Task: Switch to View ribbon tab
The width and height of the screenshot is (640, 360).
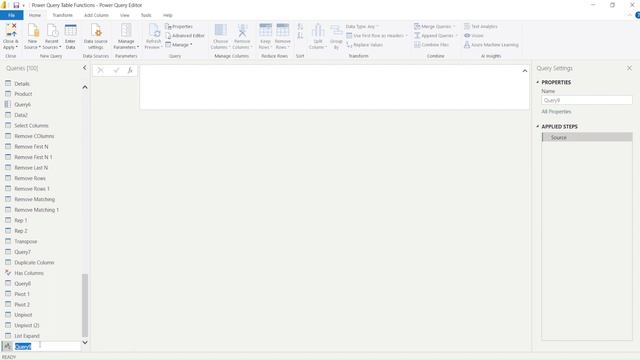Action: pos(124,15)
